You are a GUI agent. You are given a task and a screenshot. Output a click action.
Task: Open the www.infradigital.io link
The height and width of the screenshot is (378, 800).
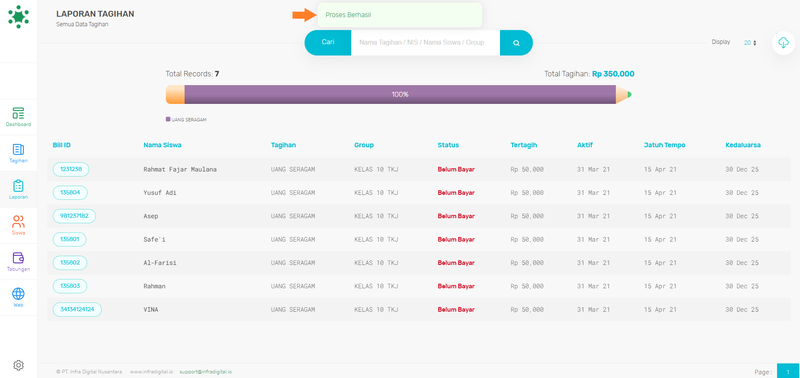pos(152,372)
